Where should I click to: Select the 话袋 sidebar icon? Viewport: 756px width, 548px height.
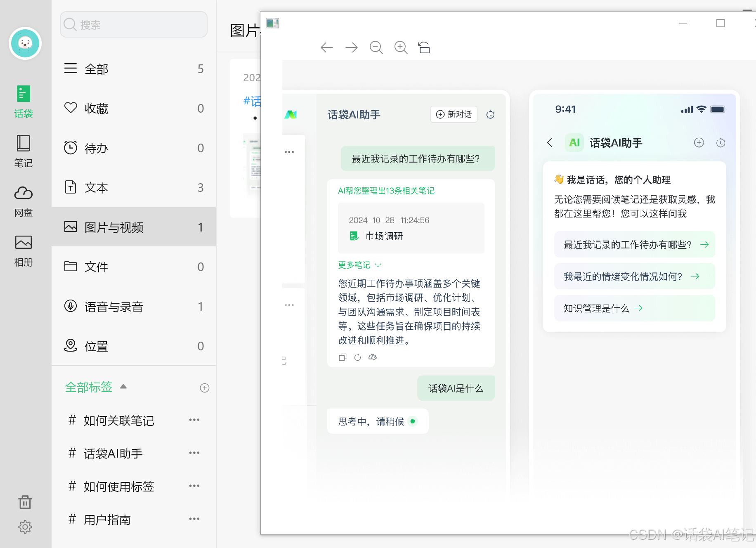[24, 102]
